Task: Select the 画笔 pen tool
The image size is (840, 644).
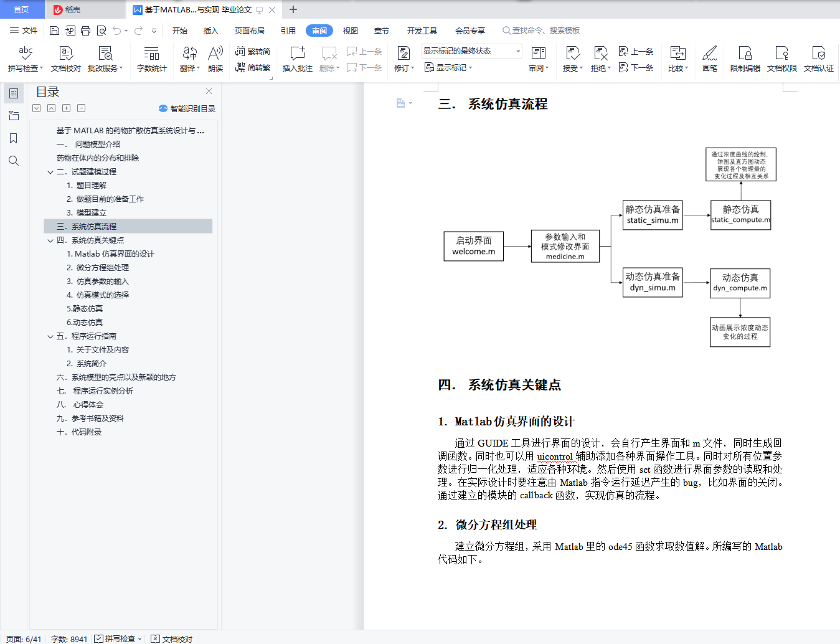Action: [710, 59]
